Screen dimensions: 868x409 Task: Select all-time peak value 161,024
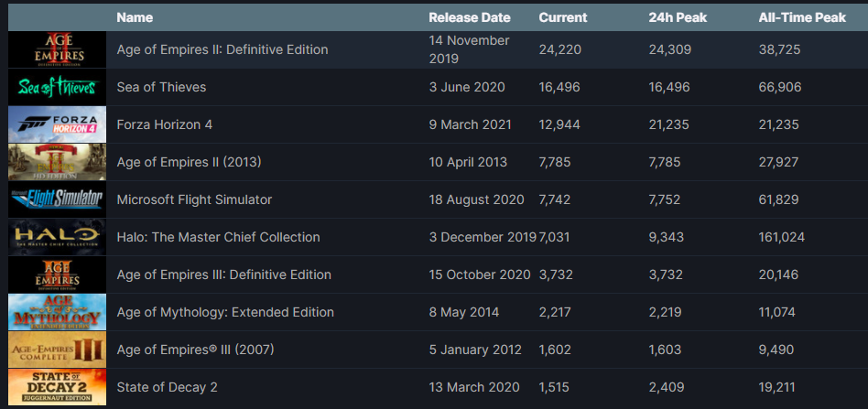(782, 237)
